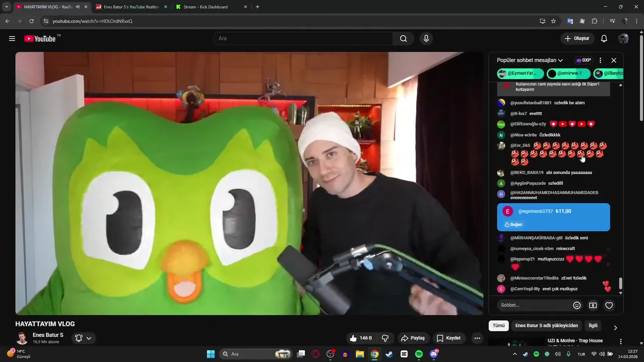Viewport: 644px width, 362px height.
Task: Click the live chat scrollbar thumb
Action: [x=620, y=283]
